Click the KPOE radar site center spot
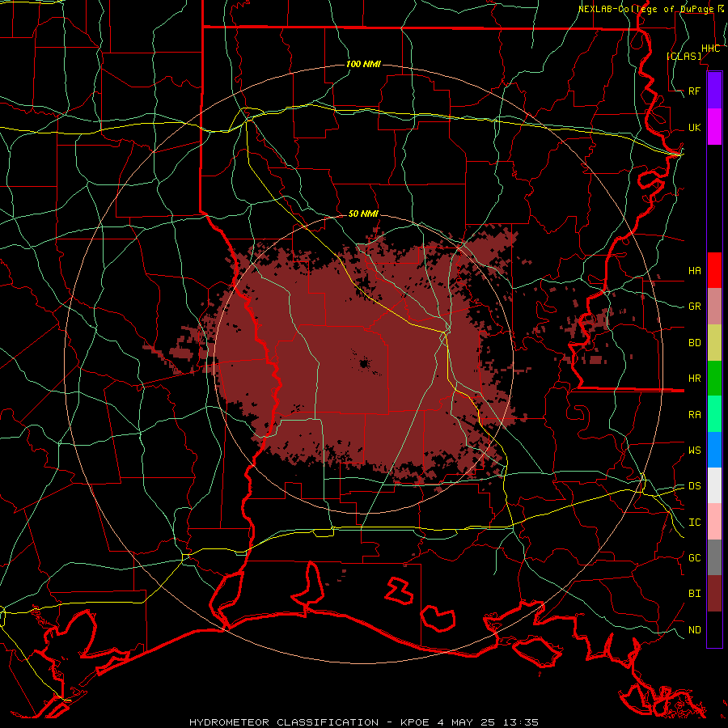 [364, 363]
